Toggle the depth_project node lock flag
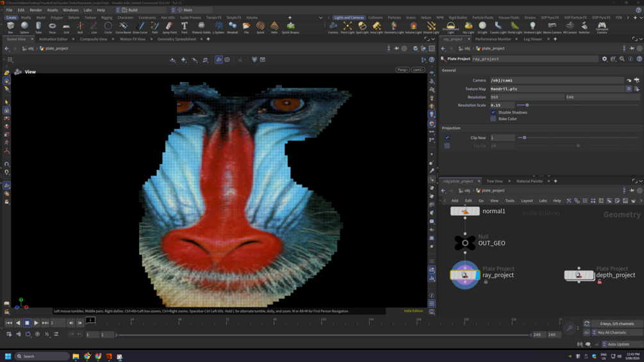Image resolution: width=644 pixels, height=362 pixels. 600,282
